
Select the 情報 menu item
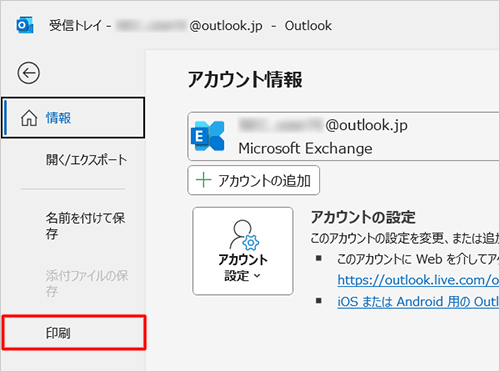(73, 118)
